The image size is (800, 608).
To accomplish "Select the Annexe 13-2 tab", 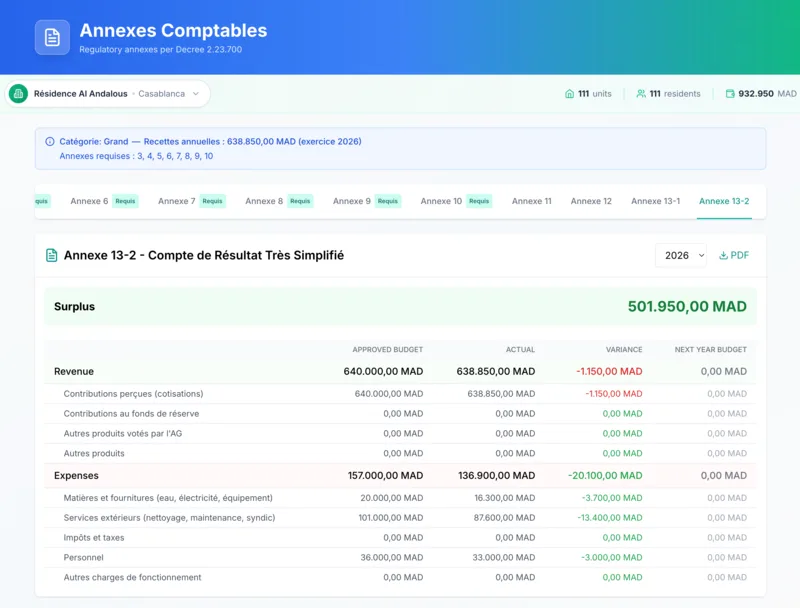I will (724, 201).
